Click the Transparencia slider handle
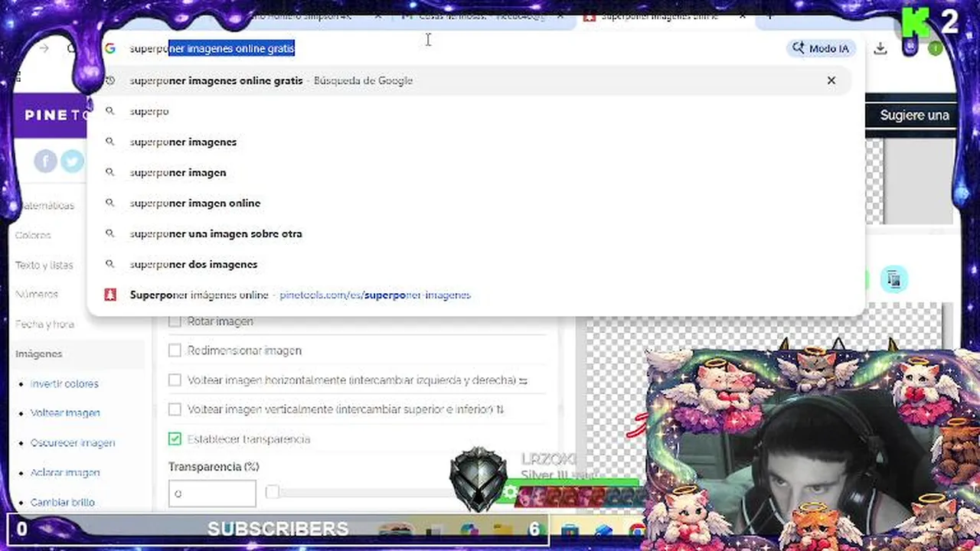Screen dimensions: 980x551 tap(272, 492)
